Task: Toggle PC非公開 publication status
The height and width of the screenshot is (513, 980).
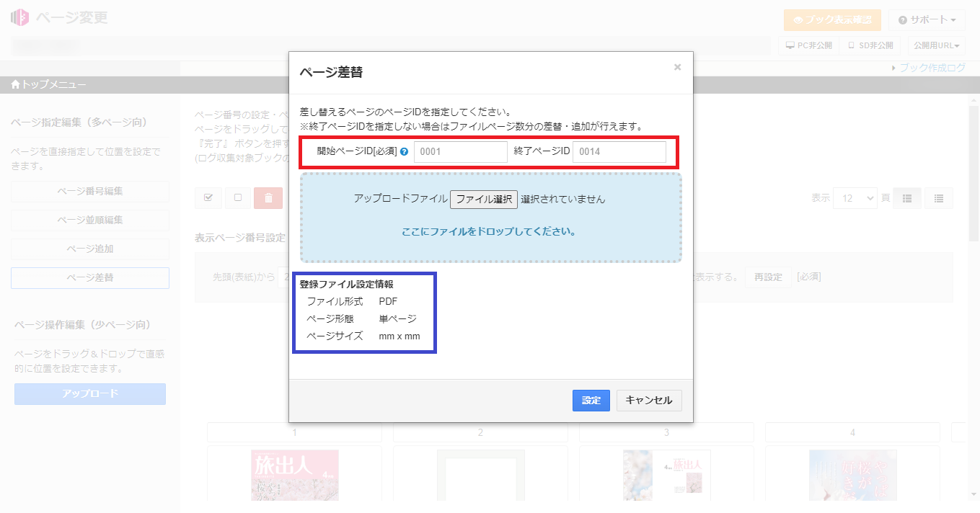Action: click(x=808, y=45)
